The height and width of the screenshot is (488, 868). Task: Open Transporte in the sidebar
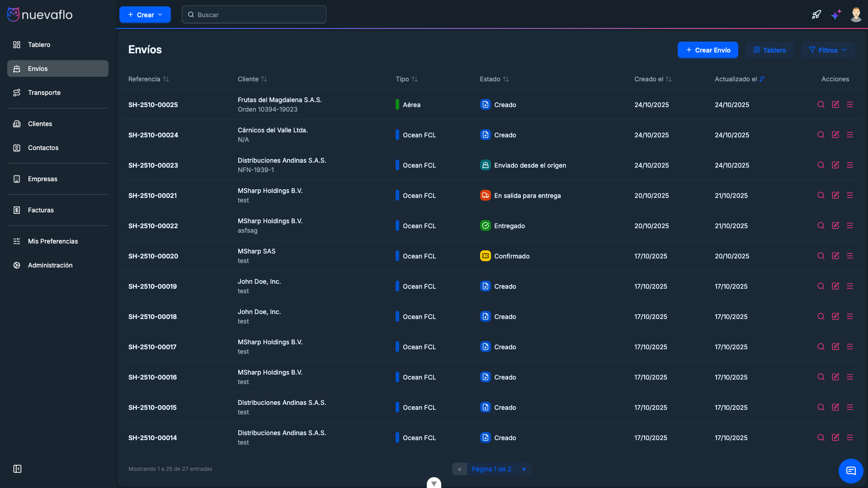(x=44, y=93)
